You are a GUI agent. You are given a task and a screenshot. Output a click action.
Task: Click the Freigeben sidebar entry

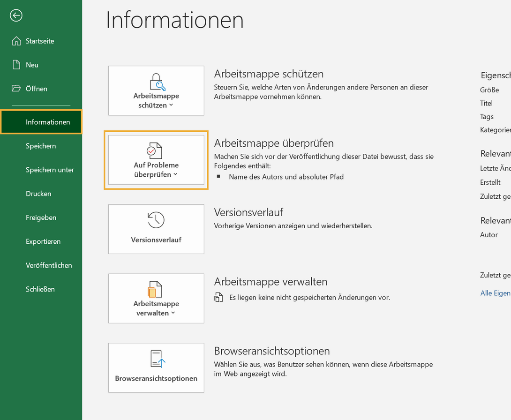(x=40, y=217)
